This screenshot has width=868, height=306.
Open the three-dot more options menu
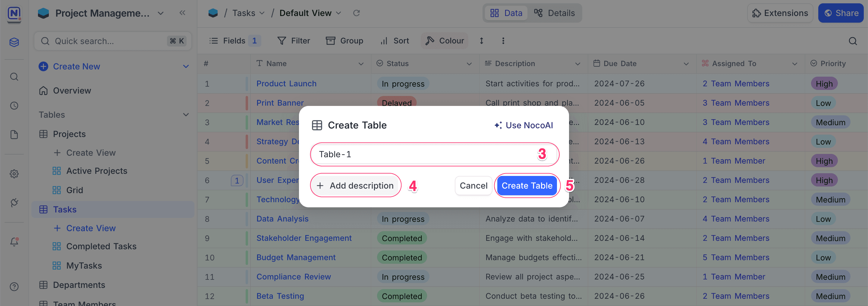click(x=503, y=41)
